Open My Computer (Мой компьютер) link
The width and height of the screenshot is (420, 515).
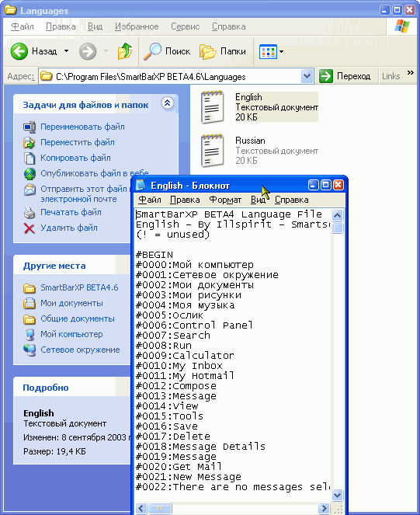click(x=71, y=334)
